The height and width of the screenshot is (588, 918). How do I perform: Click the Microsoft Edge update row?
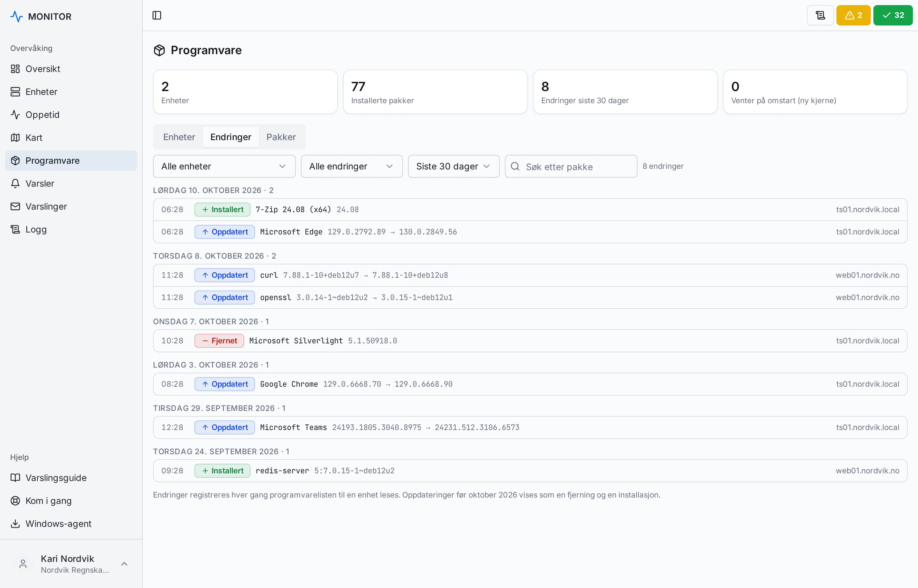tap(530, 232)
